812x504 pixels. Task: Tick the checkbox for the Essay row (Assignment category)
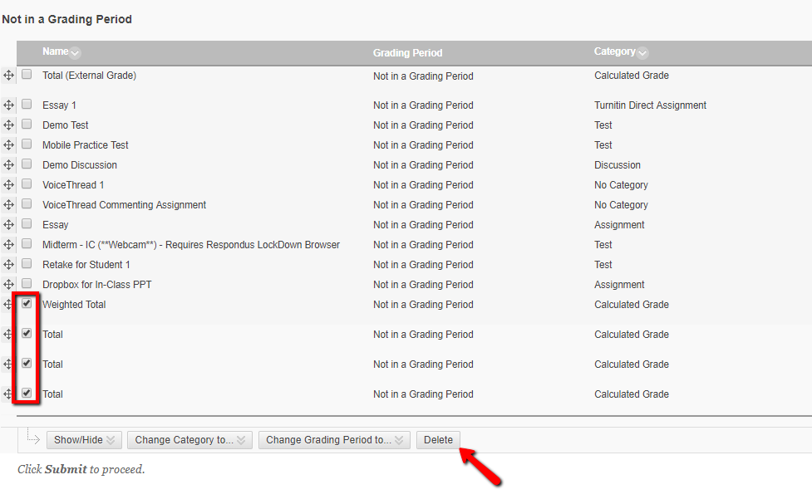pyautogui.click(x=27, y=223)
